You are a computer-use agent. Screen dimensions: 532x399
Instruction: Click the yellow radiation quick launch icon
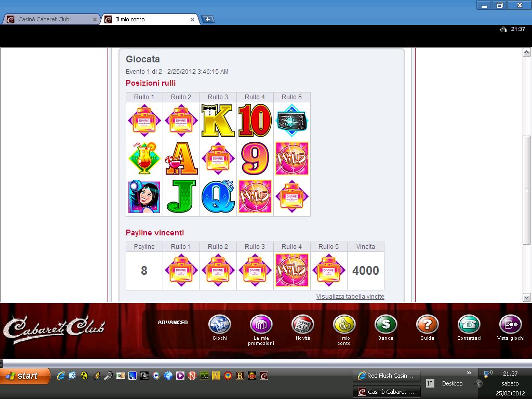pos(84,376)
